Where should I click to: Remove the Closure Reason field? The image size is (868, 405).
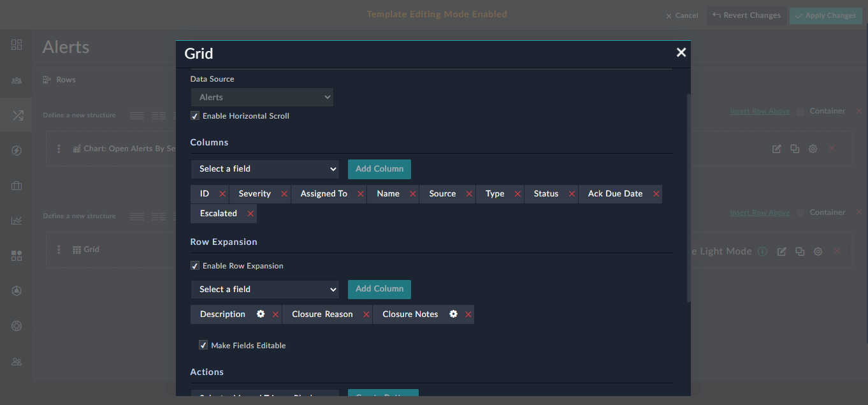(x=366, y=314)
